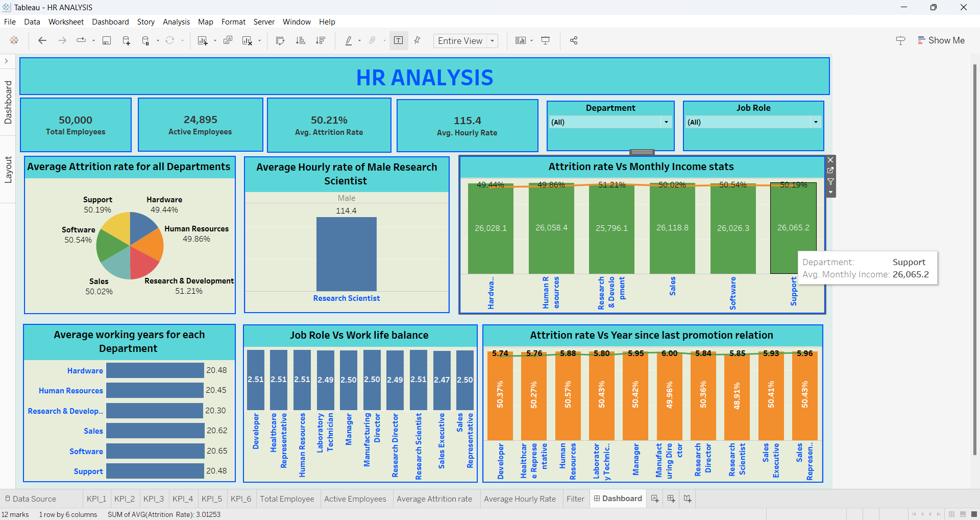This screenshot has width=980, height=520.
Task: Open the Analysis menu
Action: coord(176,22)
